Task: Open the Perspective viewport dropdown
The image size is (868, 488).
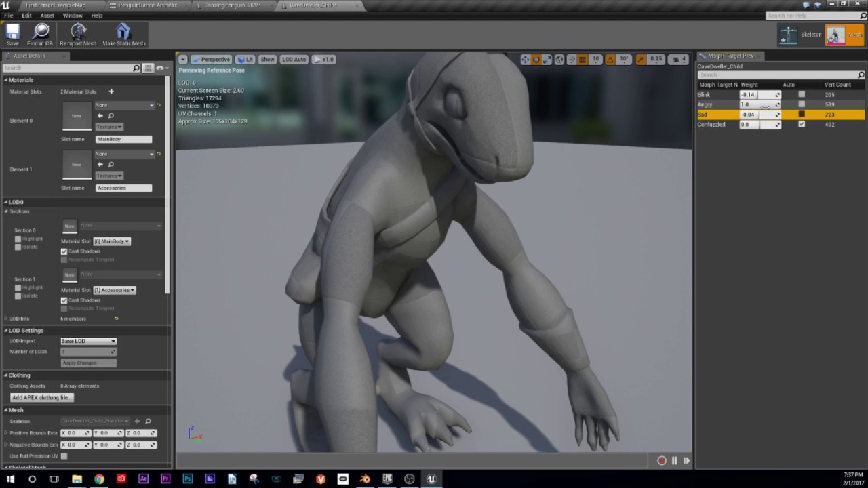Action: click(x=212, y=60)
